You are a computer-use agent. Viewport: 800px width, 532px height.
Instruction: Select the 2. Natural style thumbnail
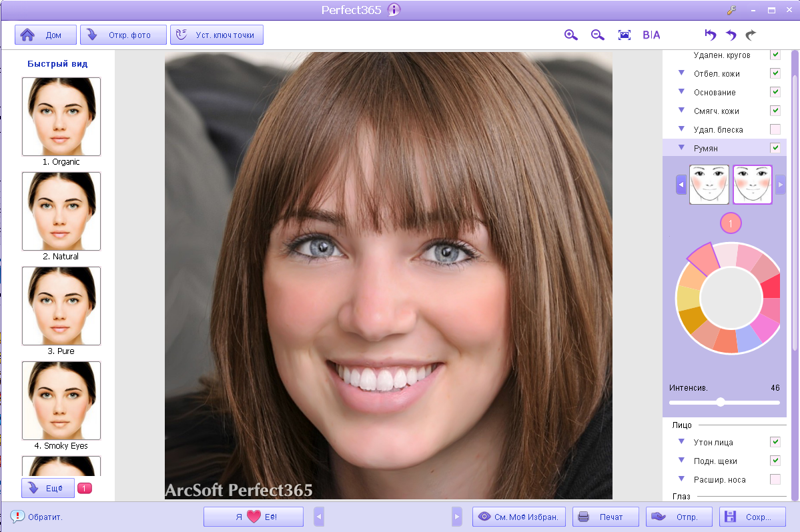click(x=61, y=211)
